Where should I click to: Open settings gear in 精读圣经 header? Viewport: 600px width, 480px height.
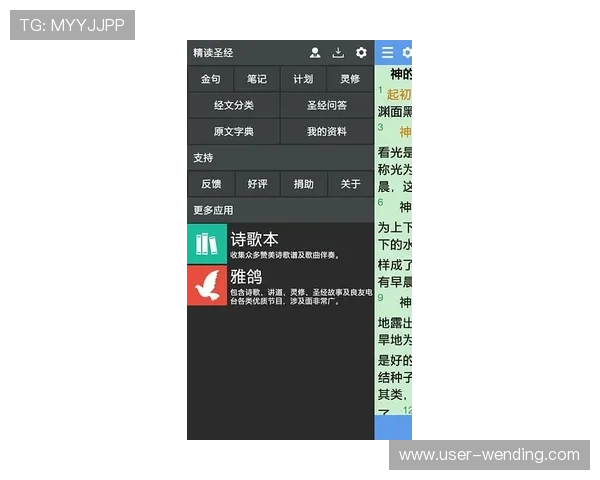[361, 52]
